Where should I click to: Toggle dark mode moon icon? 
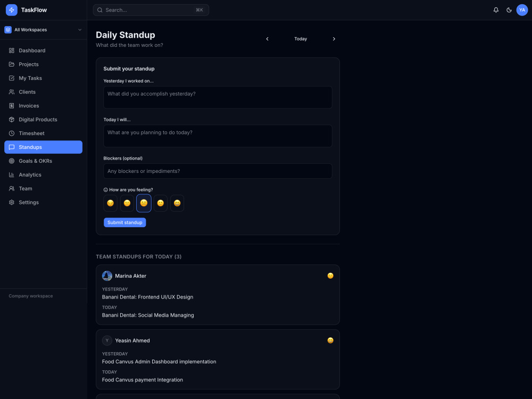click(x=509, y=10)
